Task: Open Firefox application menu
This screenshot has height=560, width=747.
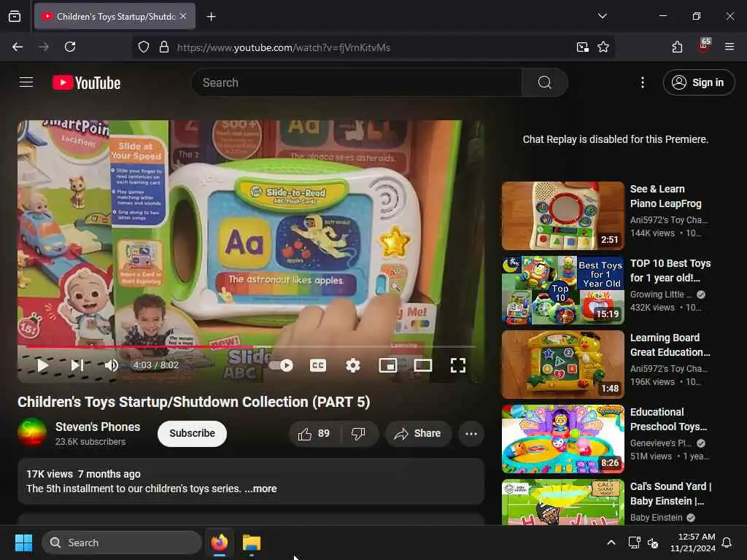Action: point(729,47)
